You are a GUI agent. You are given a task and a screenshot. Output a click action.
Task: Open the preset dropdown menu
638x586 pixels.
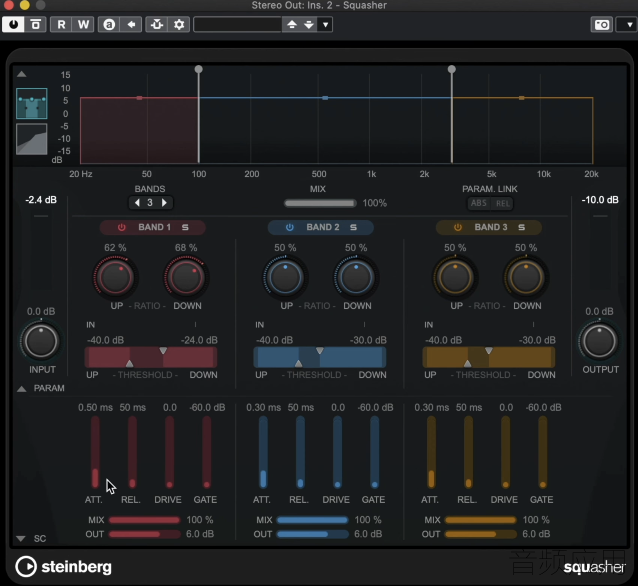(326, 25)
